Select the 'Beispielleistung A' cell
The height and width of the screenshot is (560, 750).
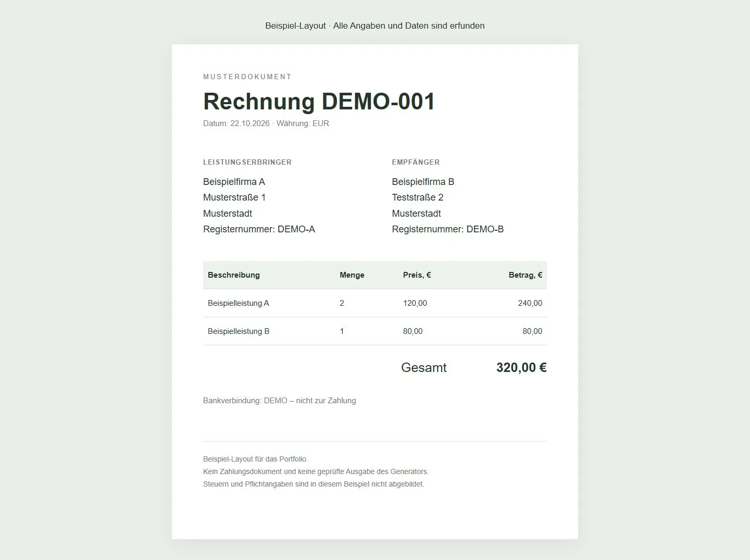[x=239, y=303]
